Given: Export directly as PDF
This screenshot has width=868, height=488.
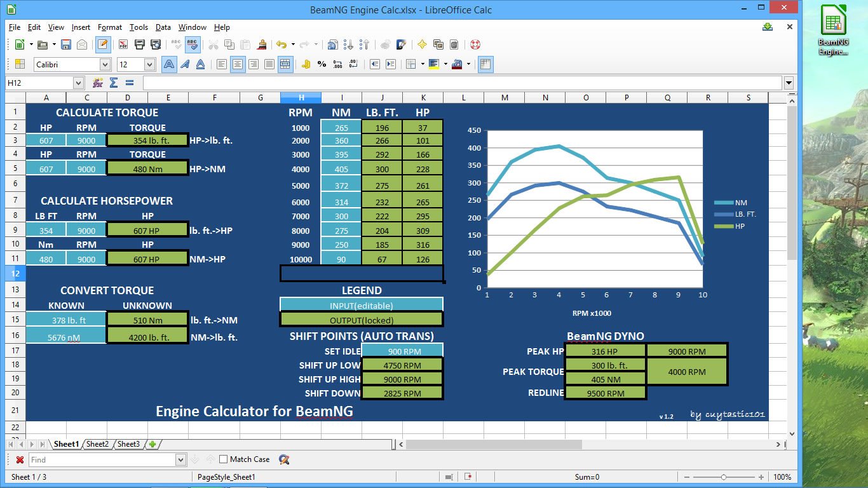Looking at the screenshot, I should (x=123, y=44).
